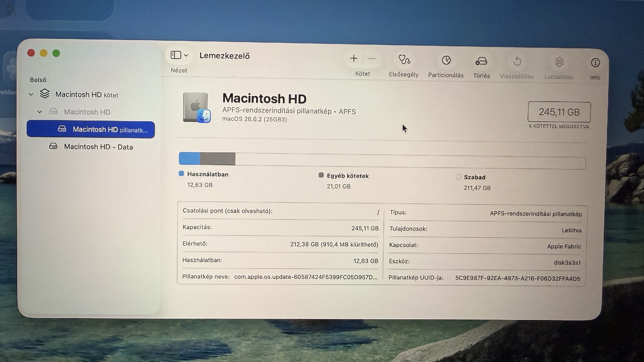This screenshot has width=644, height=362.
Task: Click the grey Egyéb kötetek bar segment
Action: [217, 159]
